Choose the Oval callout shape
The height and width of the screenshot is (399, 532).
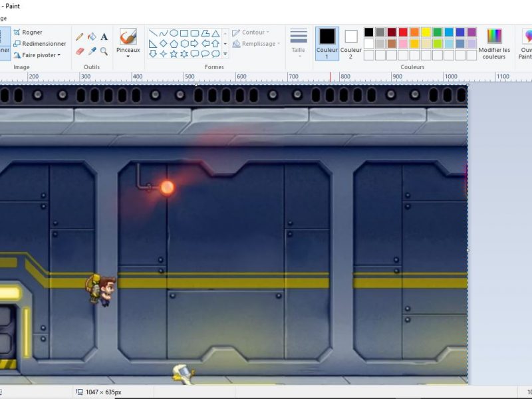tap(205, 54)
